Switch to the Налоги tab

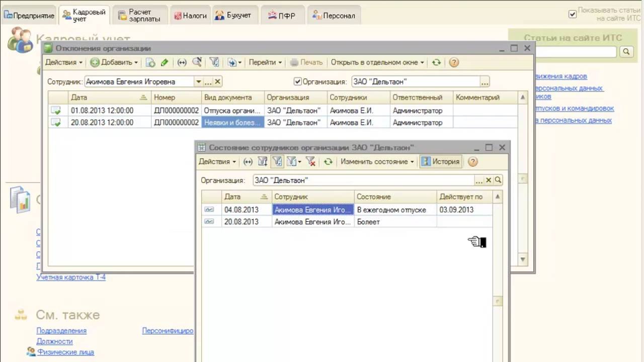click(190, 16)
